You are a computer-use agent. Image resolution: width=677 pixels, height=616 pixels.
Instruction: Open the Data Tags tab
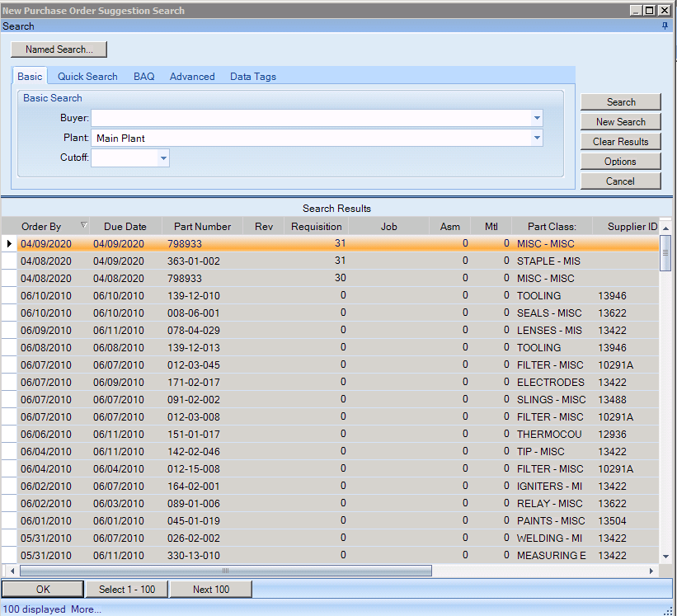[253, 77]
